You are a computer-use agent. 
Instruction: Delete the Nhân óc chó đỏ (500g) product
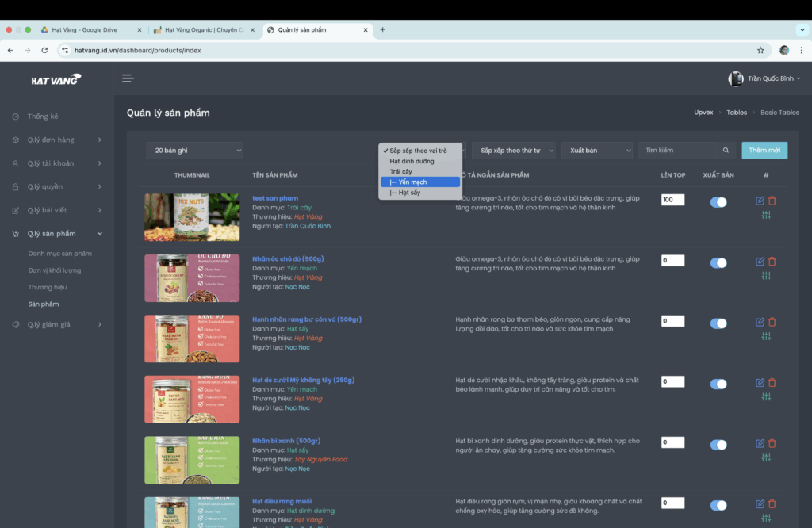point(772,262)
